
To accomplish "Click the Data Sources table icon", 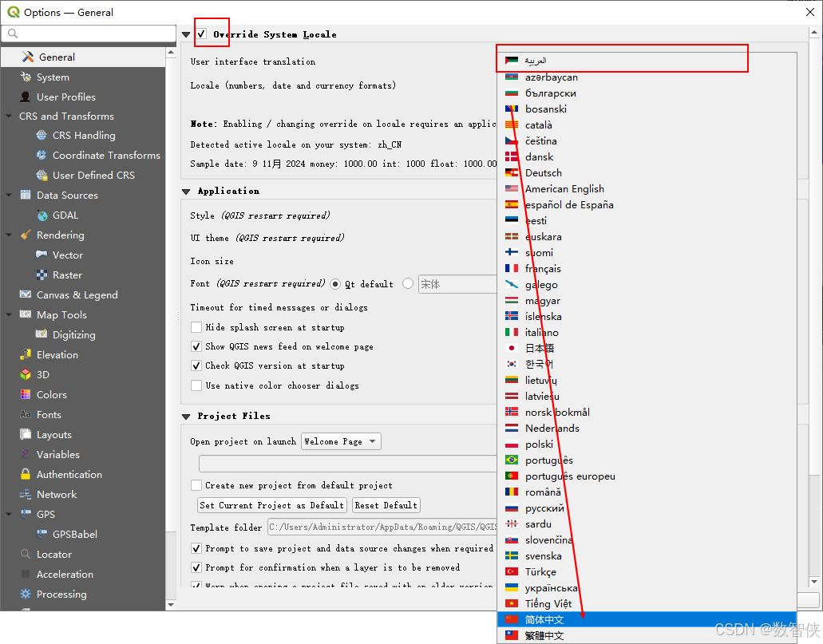I will (26, 195).
